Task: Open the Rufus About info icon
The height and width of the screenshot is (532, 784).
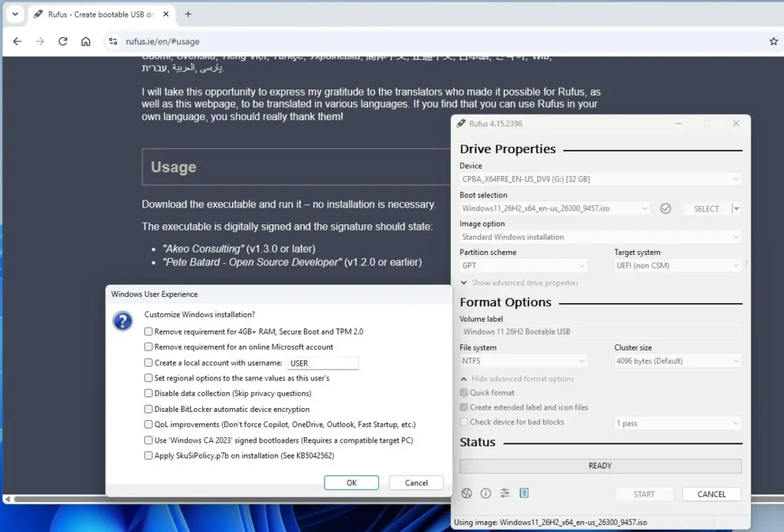Action: (485, 494)
